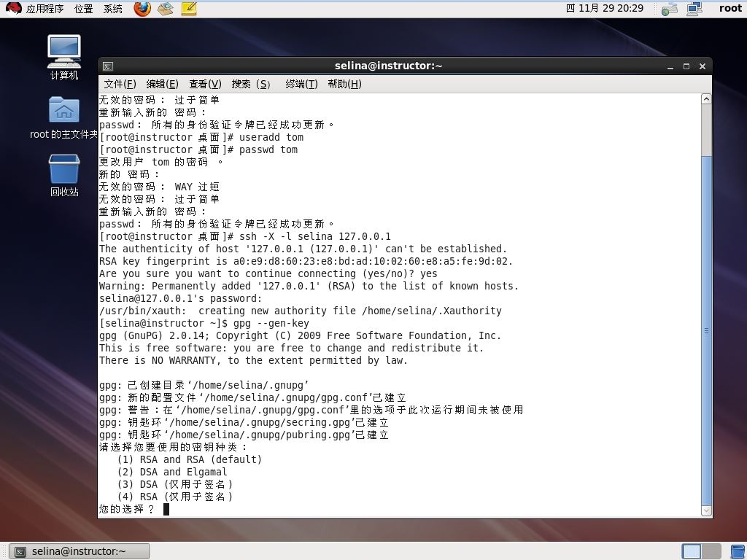Click the command 'passwd tom'
Screen dimensions: 747x560
coord(268,150)
